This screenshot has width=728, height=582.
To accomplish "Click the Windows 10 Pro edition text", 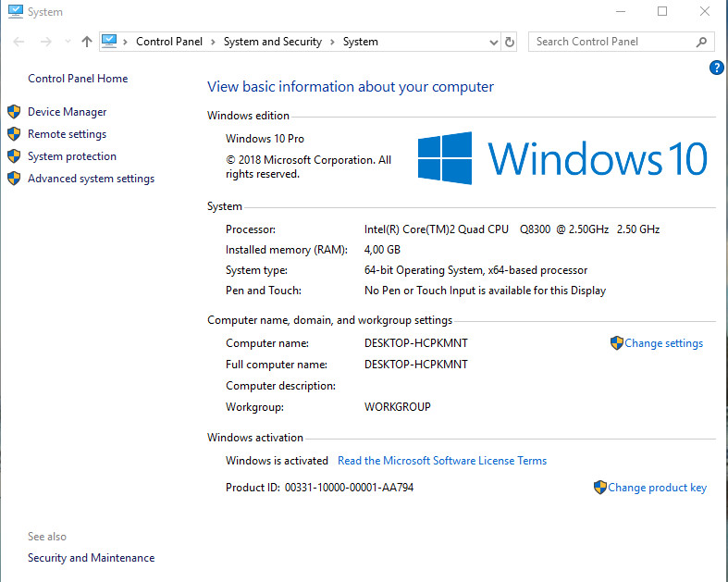I will (265, 139).
